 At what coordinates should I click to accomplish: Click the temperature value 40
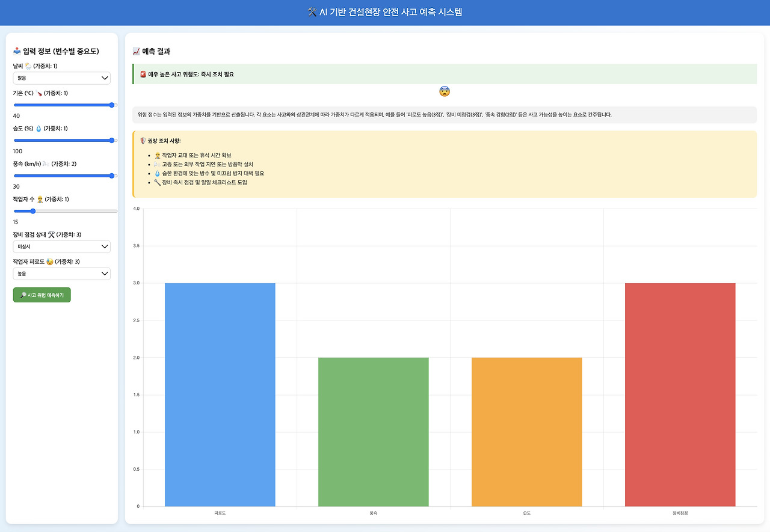tap(16, 115)
